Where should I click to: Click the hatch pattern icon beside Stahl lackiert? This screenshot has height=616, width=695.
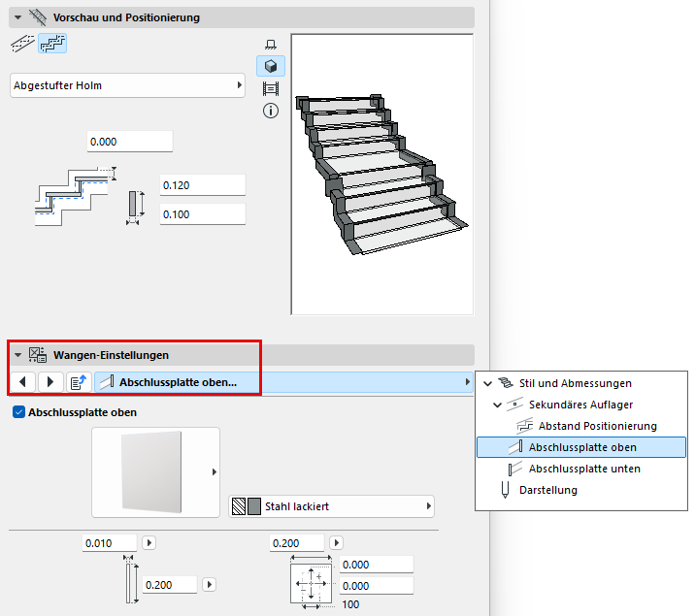click(x=239, y=506)
